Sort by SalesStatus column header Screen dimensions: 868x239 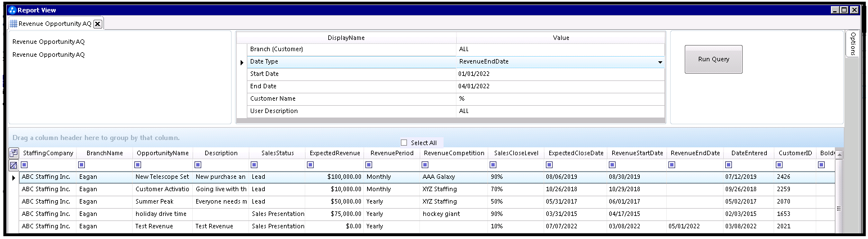(x=277, y=153)
